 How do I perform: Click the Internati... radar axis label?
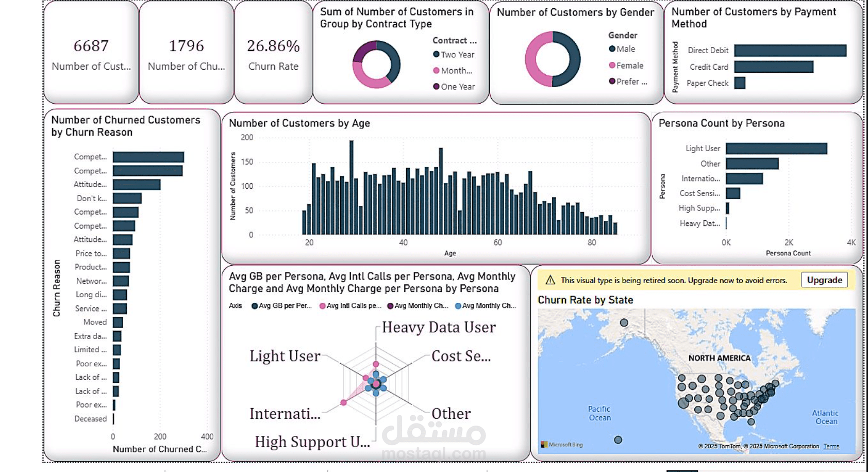coord(285,414)
